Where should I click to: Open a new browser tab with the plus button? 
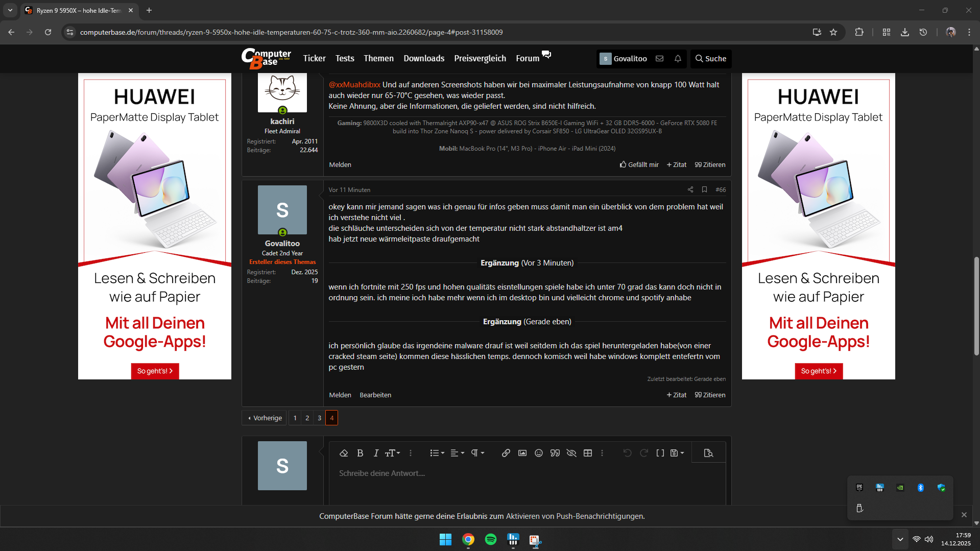click(x=149, y=10)
